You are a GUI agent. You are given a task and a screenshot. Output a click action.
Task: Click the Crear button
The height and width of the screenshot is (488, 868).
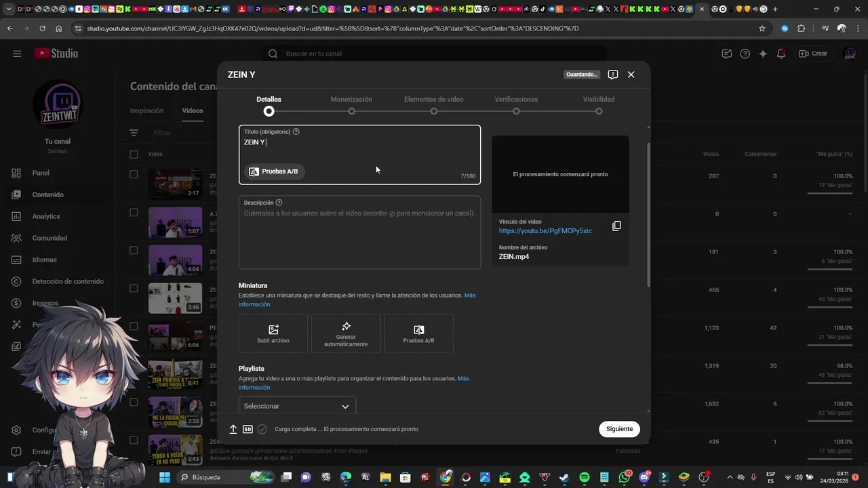pyautogui.click(x=813, y=54)
